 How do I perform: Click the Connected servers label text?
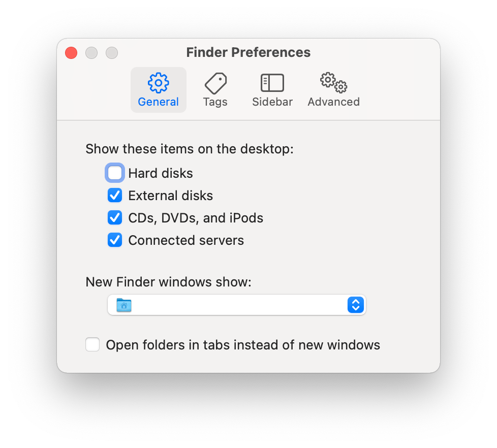tap(186, 240)
